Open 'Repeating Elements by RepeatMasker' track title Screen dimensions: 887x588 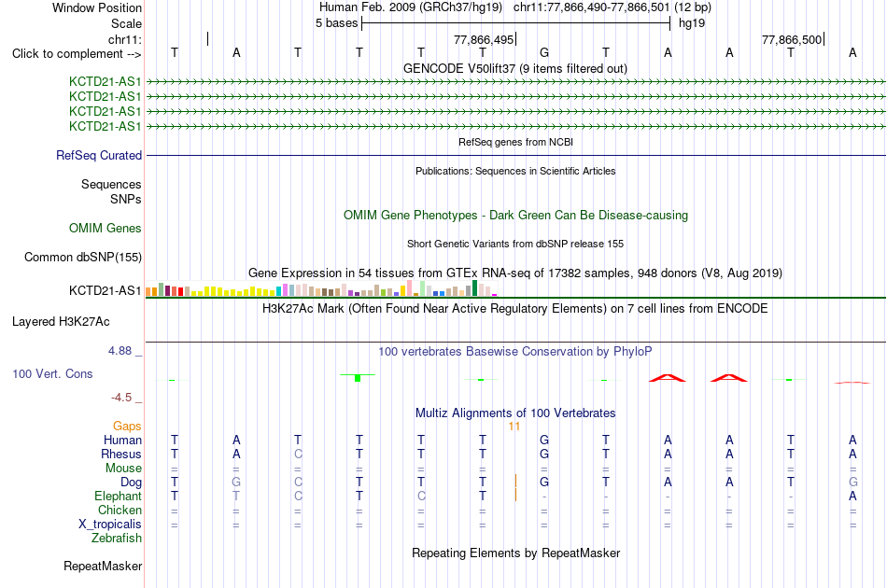pos(515,553)
